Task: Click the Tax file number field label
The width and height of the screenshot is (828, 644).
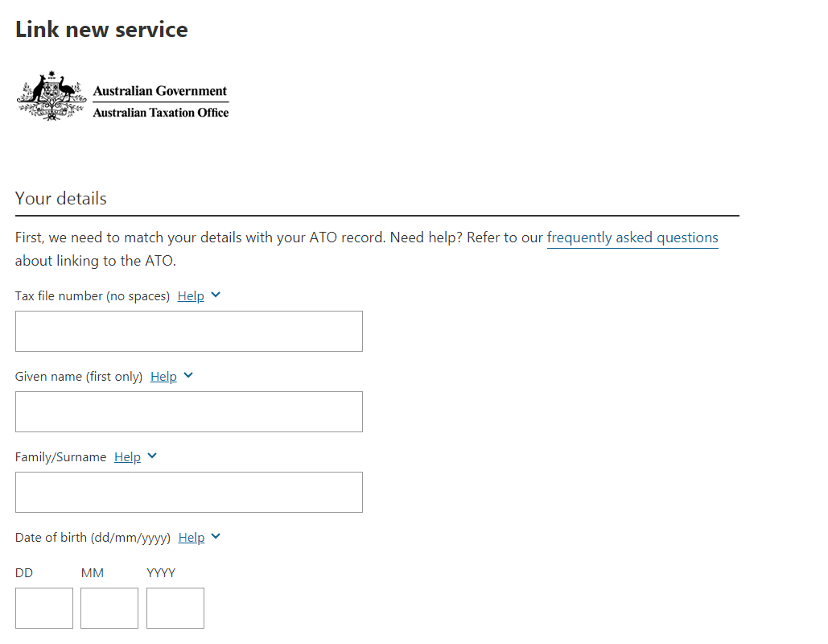Action: 93,296
